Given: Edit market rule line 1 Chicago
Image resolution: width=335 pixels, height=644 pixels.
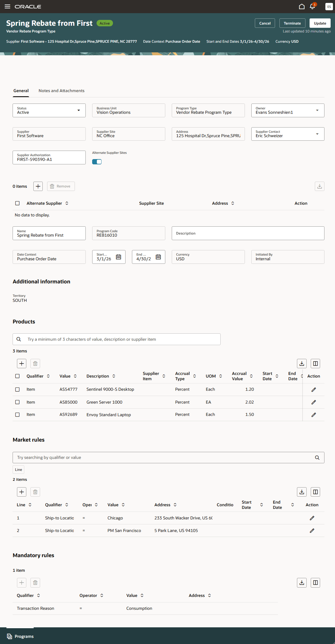Looking at the screenshot, I should [x=312, y=518].
